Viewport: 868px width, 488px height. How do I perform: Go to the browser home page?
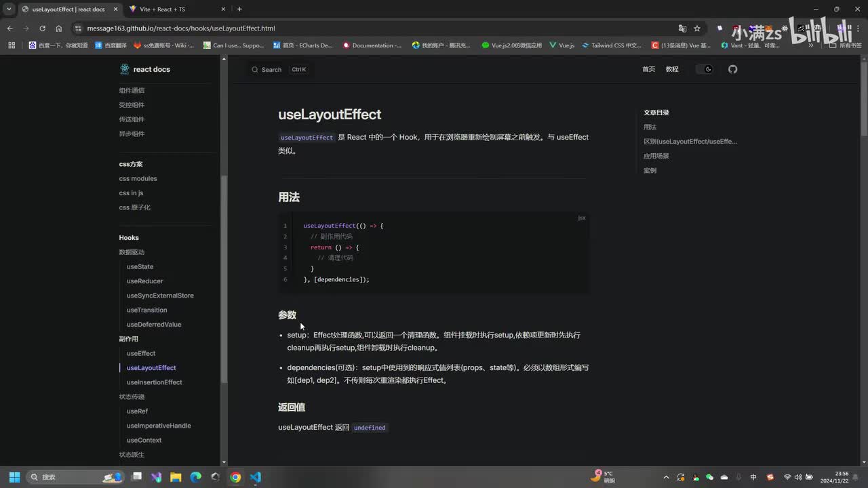click(x=58, y=28)
